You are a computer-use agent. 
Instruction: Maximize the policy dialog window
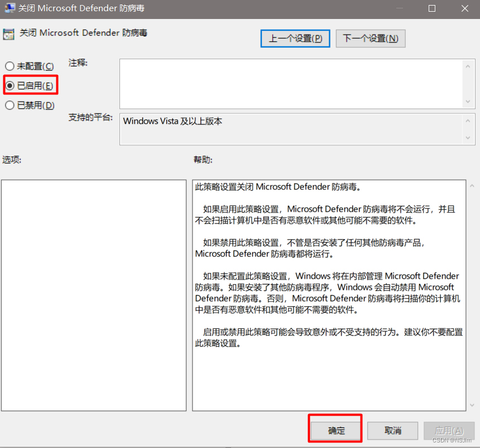point(432,8)
